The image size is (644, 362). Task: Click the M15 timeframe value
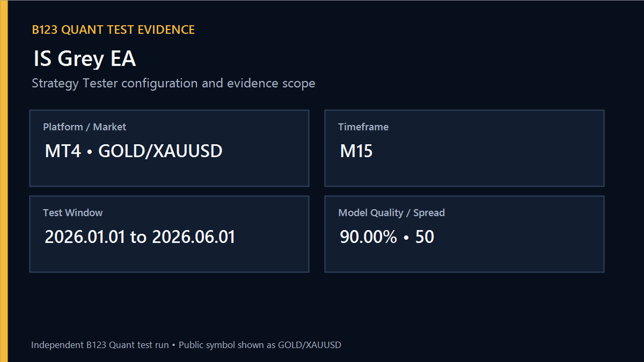tap(356, 151)
